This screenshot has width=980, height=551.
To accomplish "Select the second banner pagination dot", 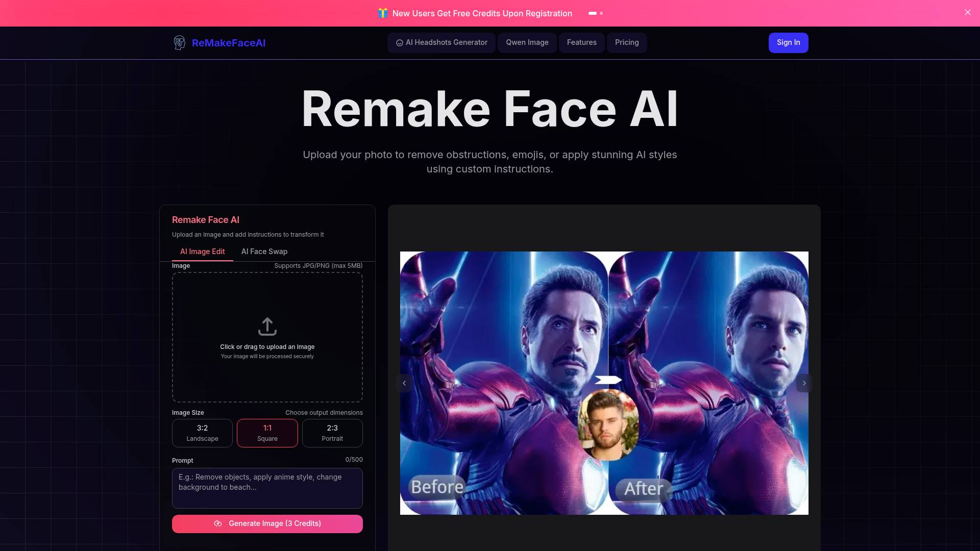I will 601,13.
